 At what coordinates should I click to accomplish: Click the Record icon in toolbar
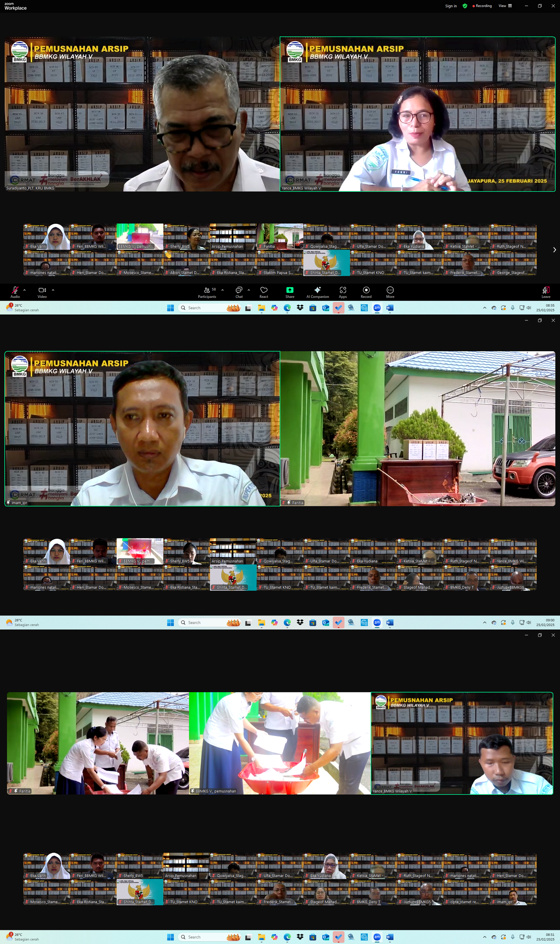tap(366, 290)
